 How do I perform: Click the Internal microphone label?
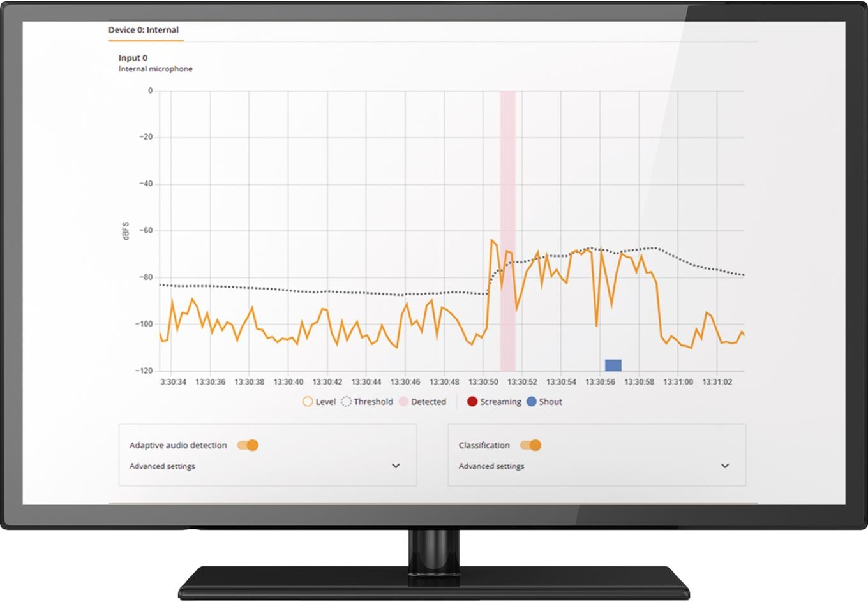coord(155,69)
